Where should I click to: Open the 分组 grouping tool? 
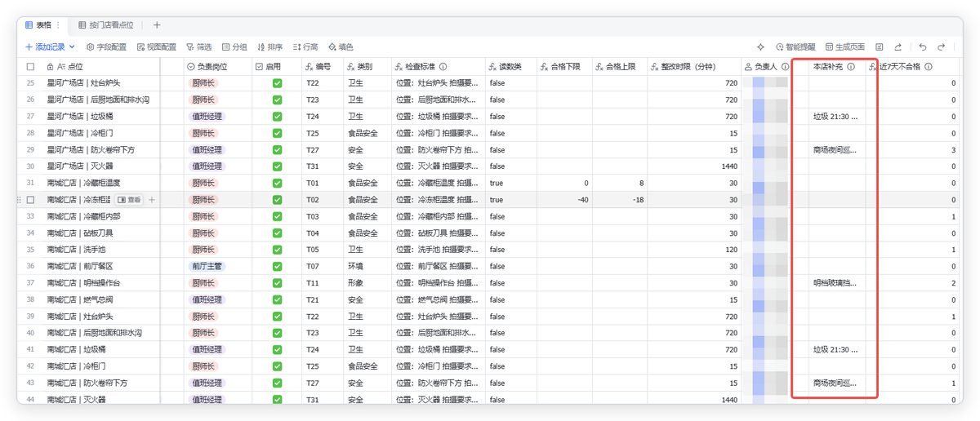[x=234, y=47]
